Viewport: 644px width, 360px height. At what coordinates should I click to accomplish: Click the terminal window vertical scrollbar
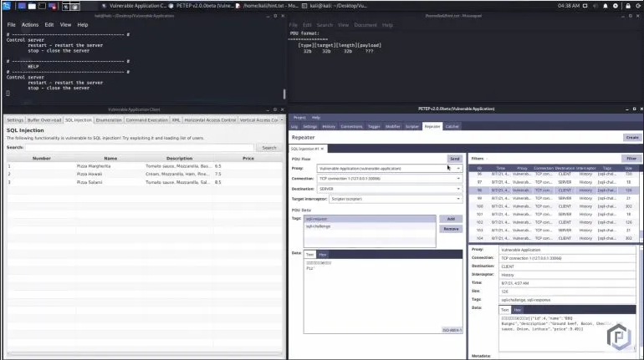[x=284, y=94]
